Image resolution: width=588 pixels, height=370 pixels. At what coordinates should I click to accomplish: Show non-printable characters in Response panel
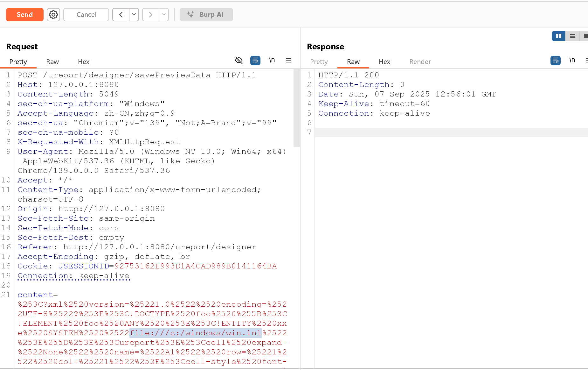click(572, 60)
